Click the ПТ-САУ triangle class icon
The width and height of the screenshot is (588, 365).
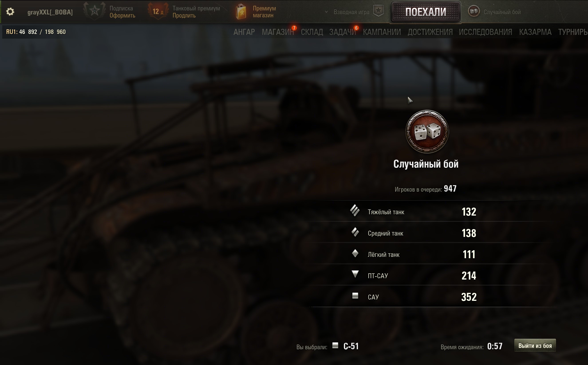click(355, 274)
